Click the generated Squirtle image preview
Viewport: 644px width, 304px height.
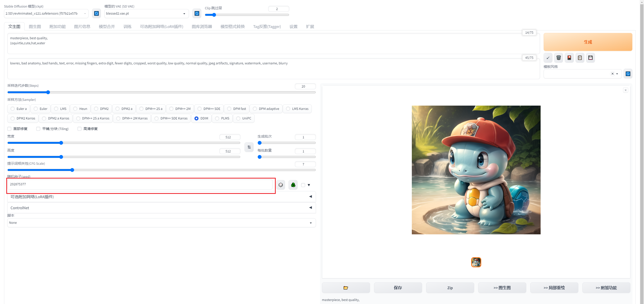(x=476, y=170)
